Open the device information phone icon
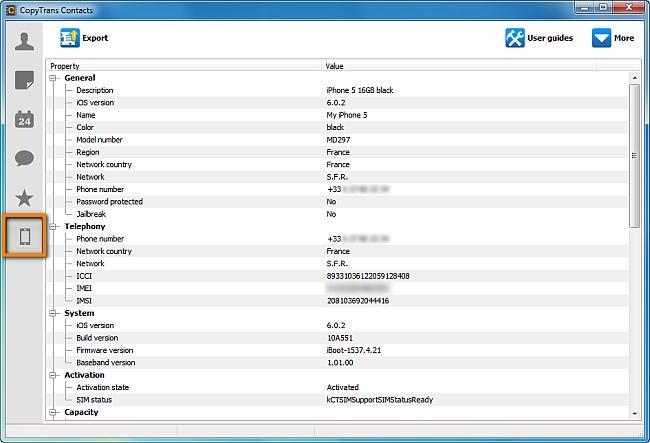The height and width of the screenshot is (443, 650). point(25,237)
